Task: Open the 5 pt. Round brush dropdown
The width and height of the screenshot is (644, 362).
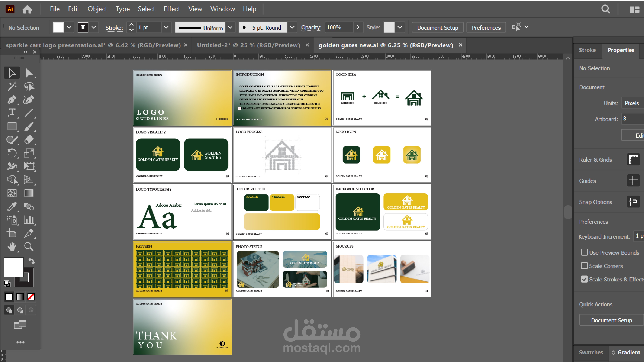Action: (292, 27)
